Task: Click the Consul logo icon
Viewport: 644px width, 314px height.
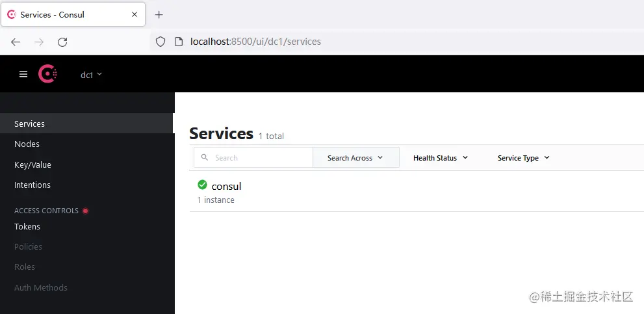Action: (x=47, y=74)
